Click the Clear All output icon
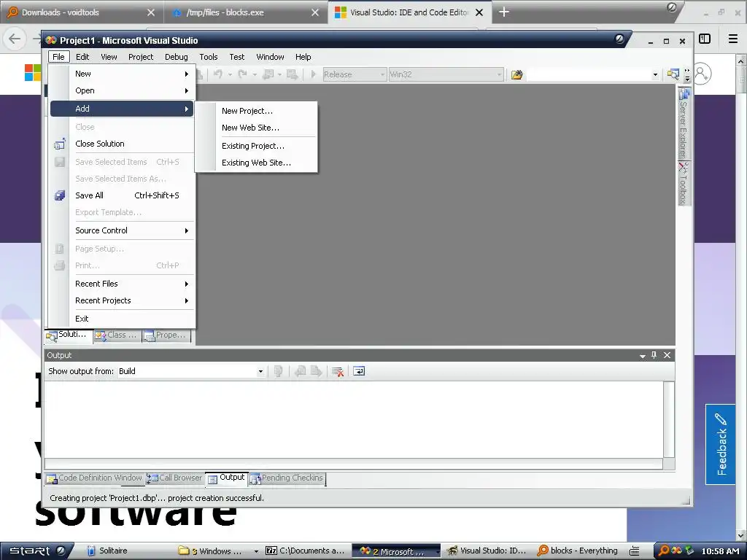 (337, 371)
